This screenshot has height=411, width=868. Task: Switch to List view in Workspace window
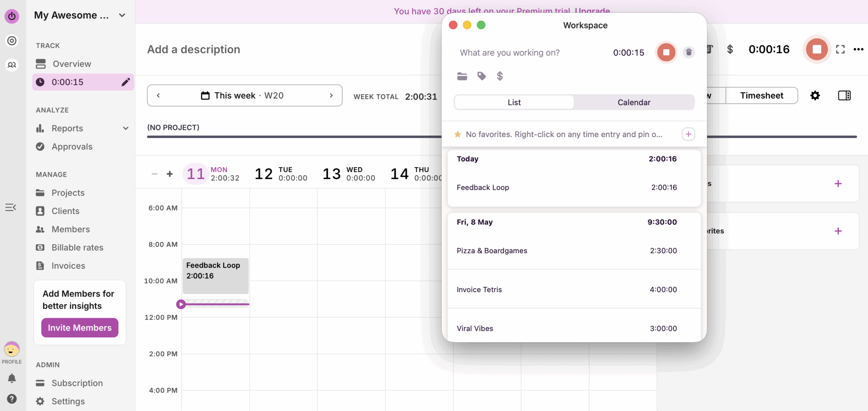(514, 102)
